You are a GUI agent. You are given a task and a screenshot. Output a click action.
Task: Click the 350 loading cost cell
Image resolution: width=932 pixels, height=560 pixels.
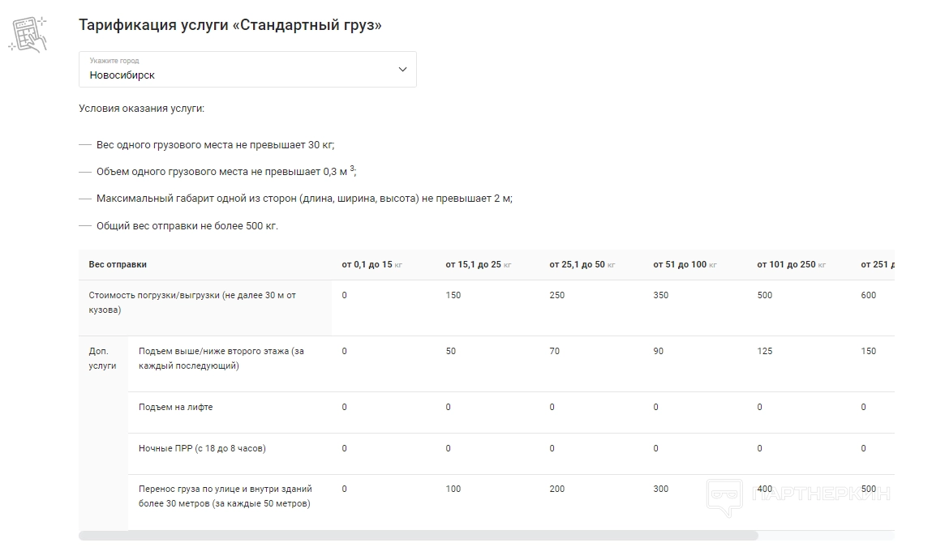tap(661, 295)
